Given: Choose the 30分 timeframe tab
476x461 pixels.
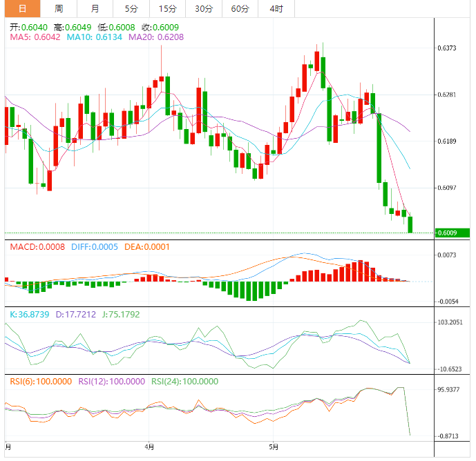Looking at the screenshot, I should point(204,9).
